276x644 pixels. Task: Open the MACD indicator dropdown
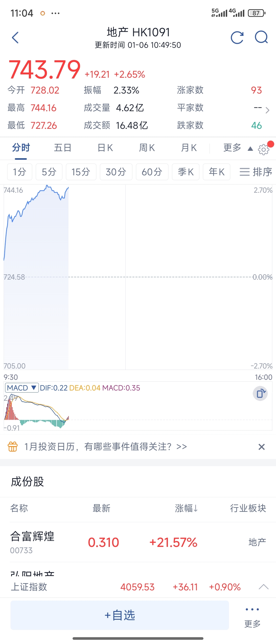(22, 388)
